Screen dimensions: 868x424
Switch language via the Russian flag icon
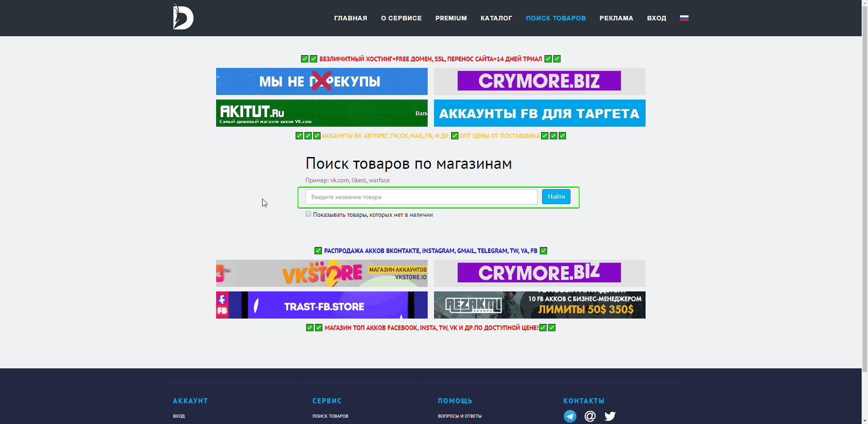pyautogui.click(x=684, y=18)
